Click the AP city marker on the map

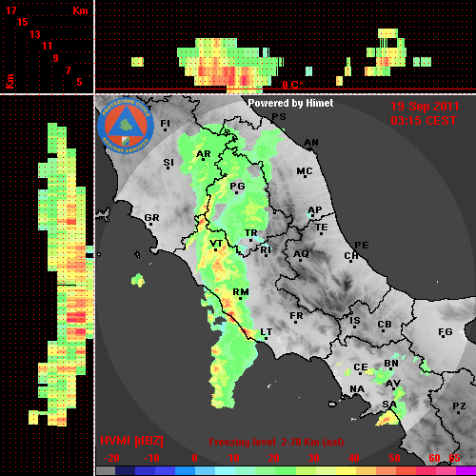[x=312, y=216]
